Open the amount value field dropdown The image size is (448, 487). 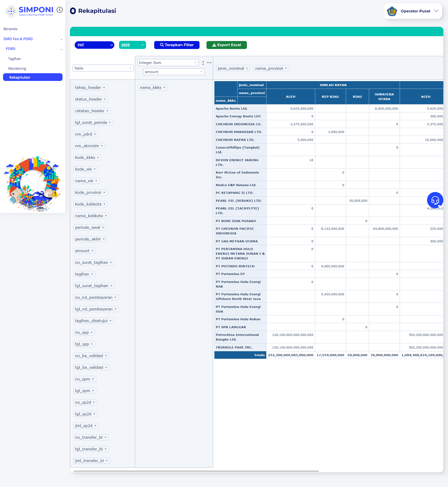[x=174, y=72]
